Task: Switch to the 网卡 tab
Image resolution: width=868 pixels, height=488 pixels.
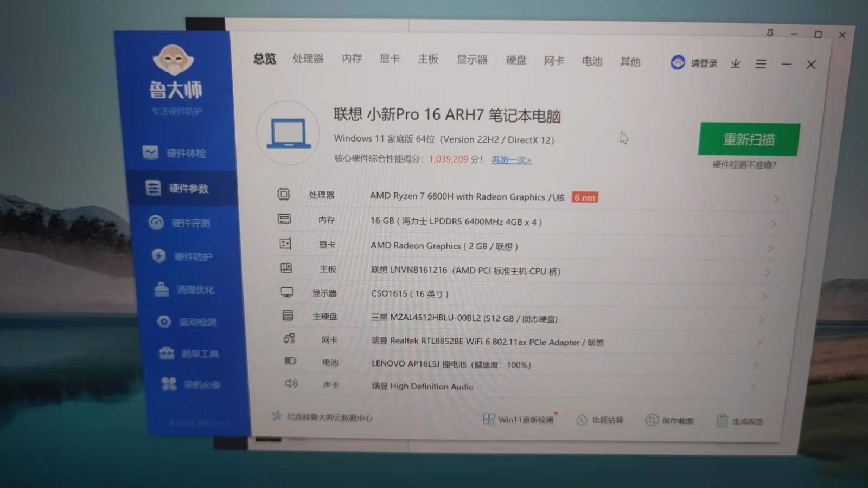Action: click(x=554, y=61)
